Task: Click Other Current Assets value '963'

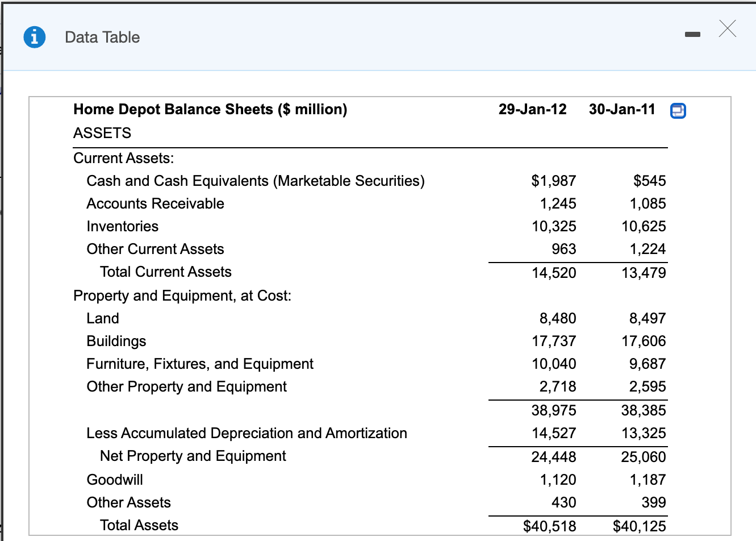Action: (563, 249)
